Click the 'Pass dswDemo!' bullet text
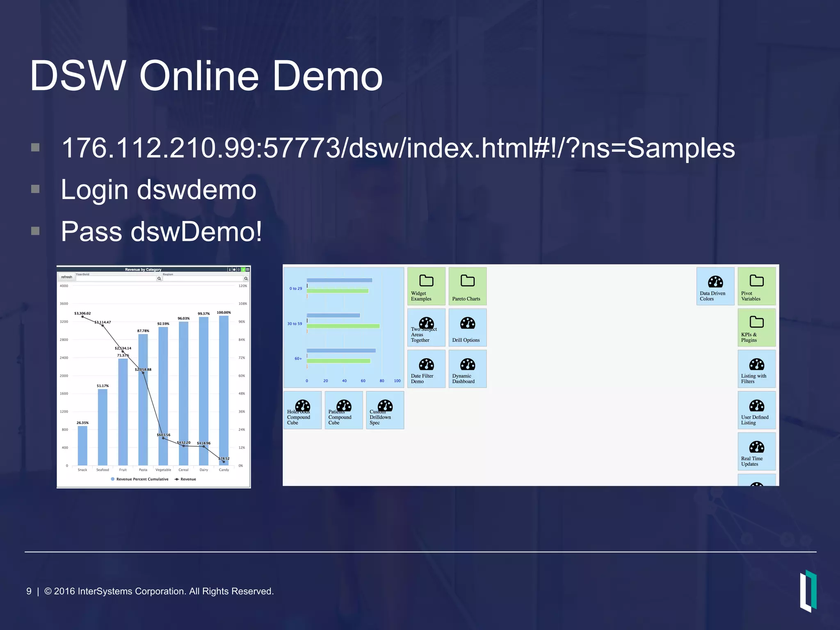The height and width of the screenshot is (630, 840). coord(161,231)
